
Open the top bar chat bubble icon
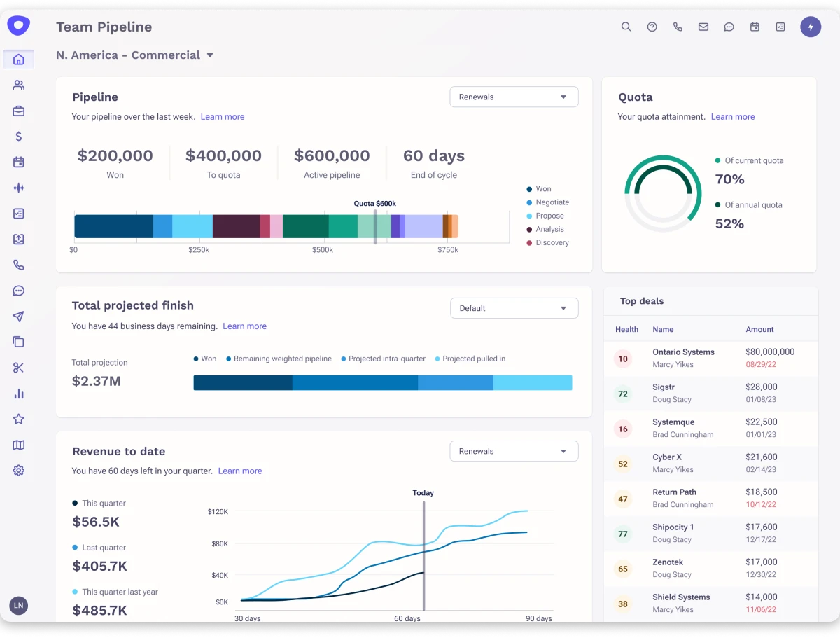click(x=729, y=27)
